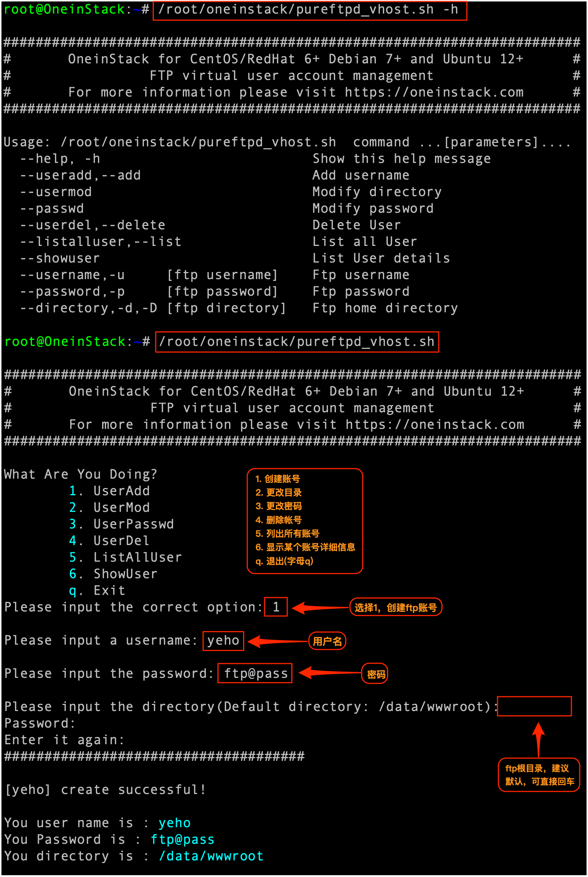Select menu option 6. ShowUser
This screenshot has height=877, width=588.
coord(113,574)
